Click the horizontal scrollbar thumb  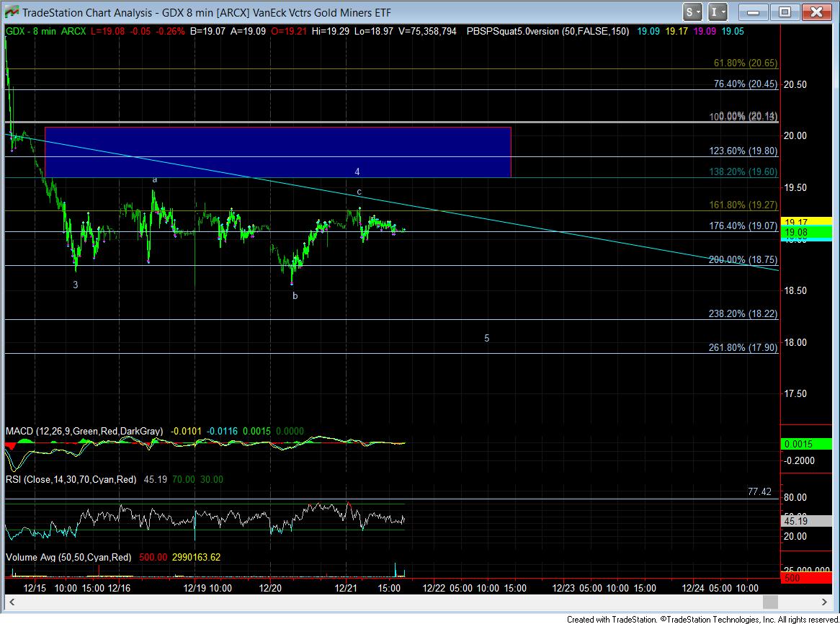770,602
